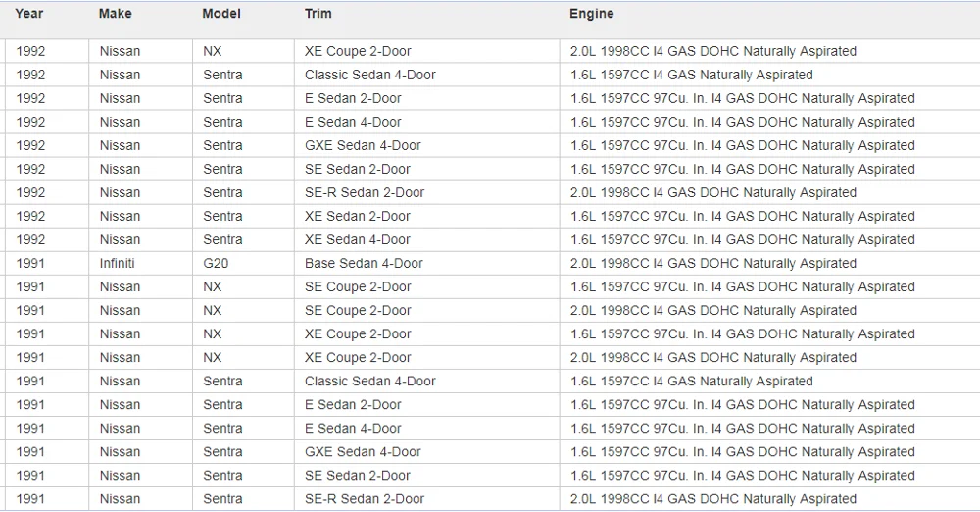Click SE-R Sedan 2-Door in the 1991 row
The image size is (980, 512).
tap(365, 498)
